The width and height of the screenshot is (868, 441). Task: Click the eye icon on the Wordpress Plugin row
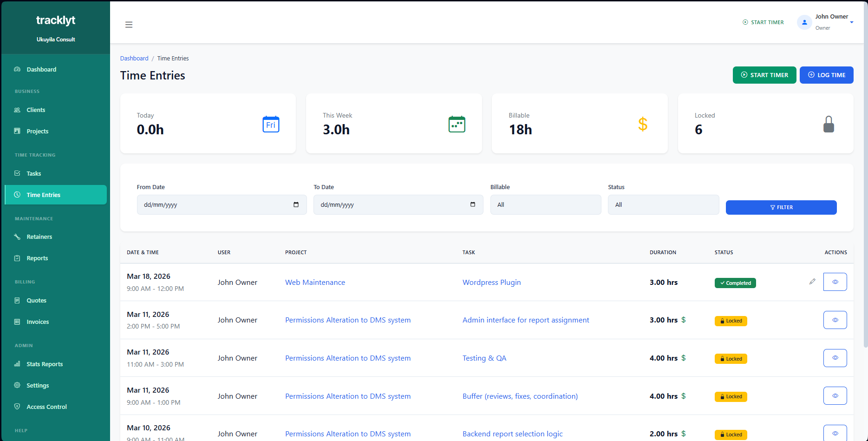835,282
